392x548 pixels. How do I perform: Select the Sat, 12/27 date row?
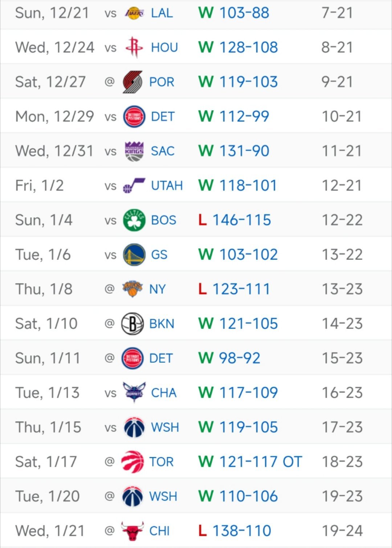pos(50,82)
